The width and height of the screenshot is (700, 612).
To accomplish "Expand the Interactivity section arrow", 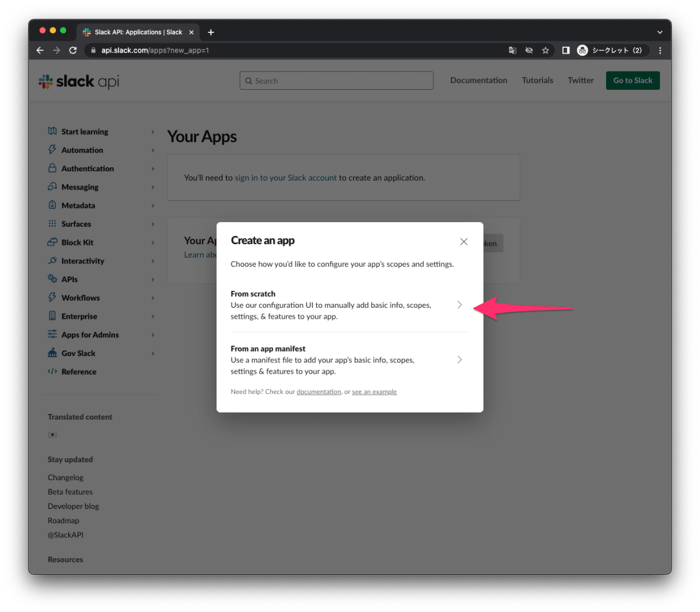I will [x=153, y=261].
